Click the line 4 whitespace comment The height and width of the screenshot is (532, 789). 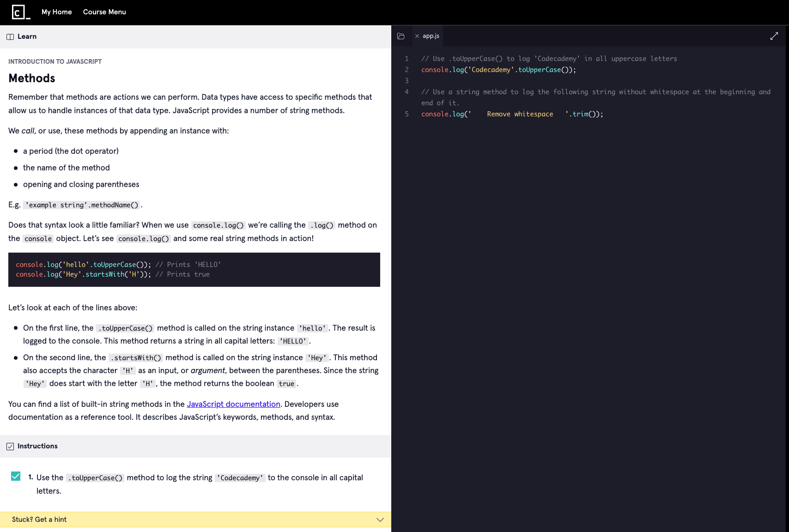tap(596, 97)
